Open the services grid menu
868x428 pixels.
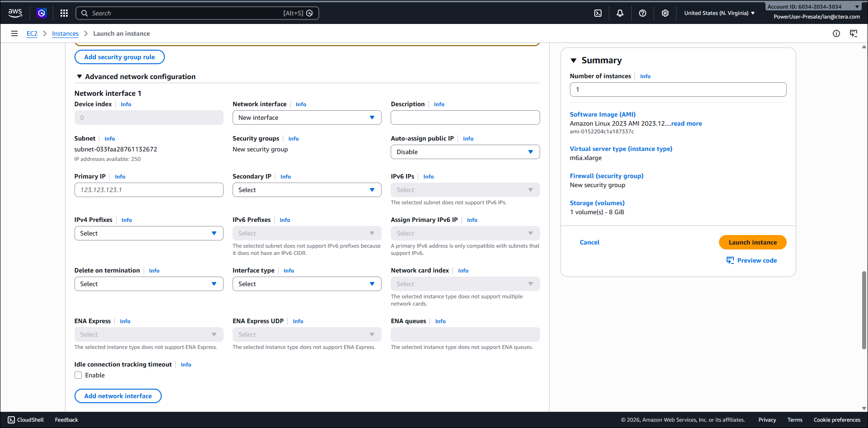pyautogui.click(x=64, y=13)
